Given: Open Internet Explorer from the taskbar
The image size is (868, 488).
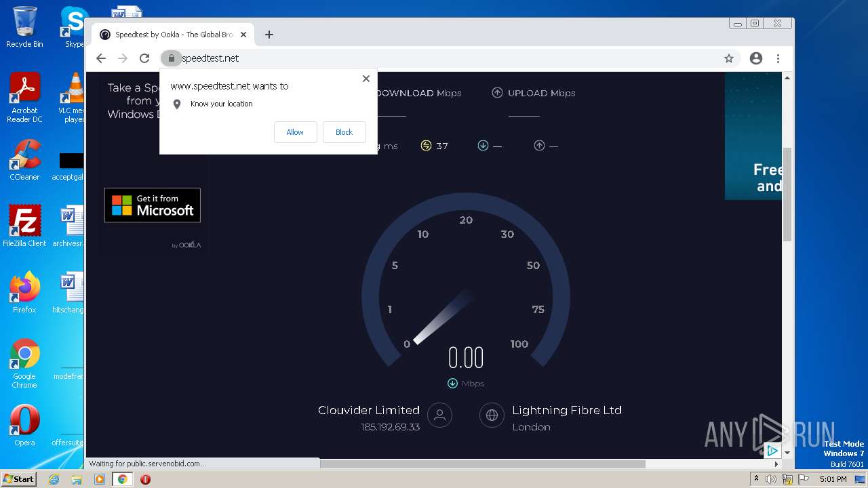Looking at the screenshot, I should pos(54,479).
